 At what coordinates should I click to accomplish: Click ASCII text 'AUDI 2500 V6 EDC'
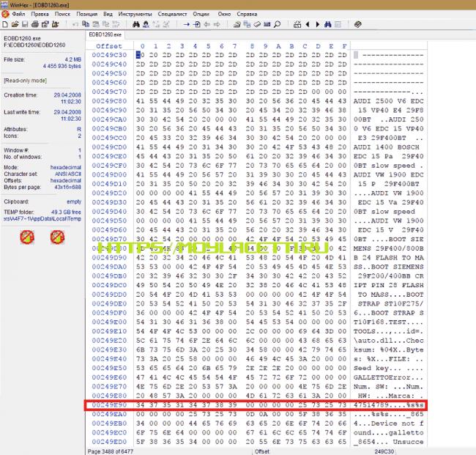click(x=388, y=101)
